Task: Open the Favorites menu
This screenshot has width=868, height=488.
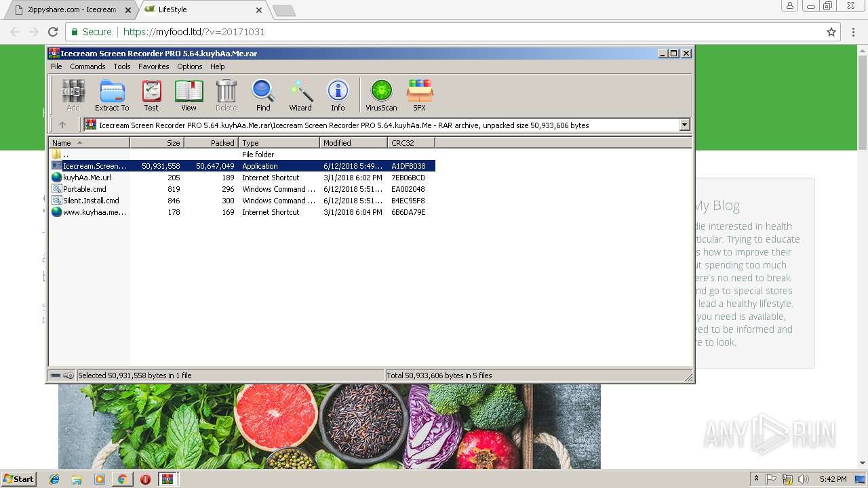Action: coord(154,66)
